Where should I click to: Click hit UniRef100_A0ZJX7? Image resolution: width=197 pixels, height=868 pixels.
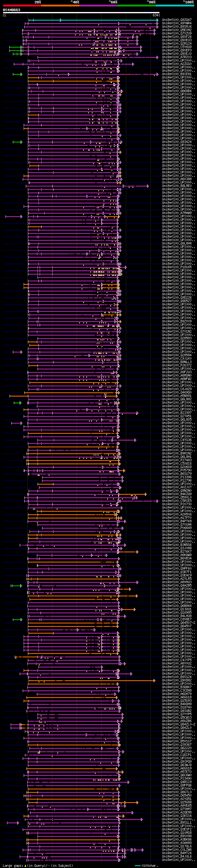(177, 487)
